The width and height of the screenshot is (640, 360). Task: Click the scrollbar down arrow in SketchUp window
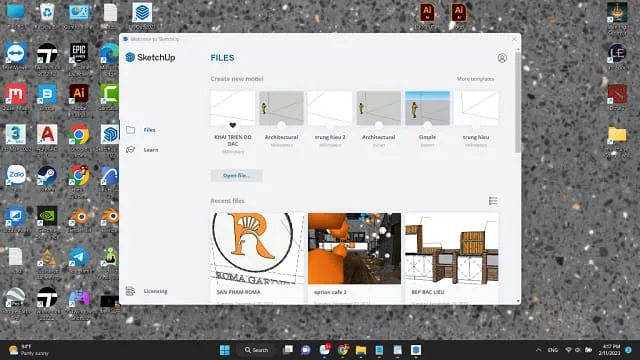[518, 301]
